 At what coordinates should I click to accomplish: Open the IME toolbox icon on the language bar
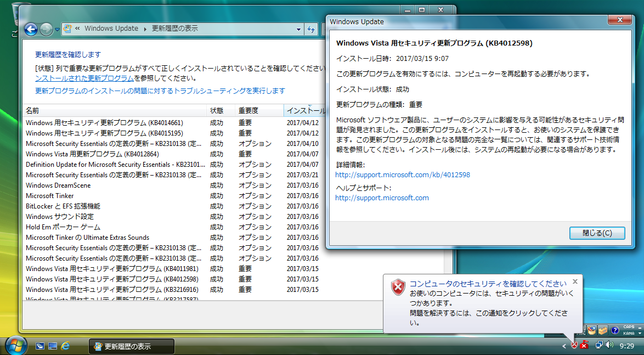[603, 330]
